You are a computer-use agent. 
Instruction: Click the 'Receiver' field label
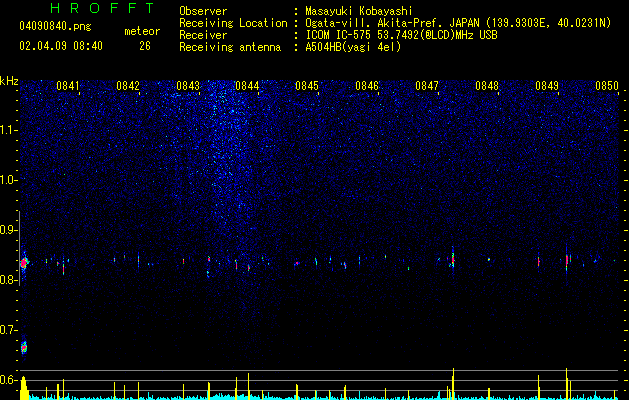pyautogui.click(x=203, y=35)
